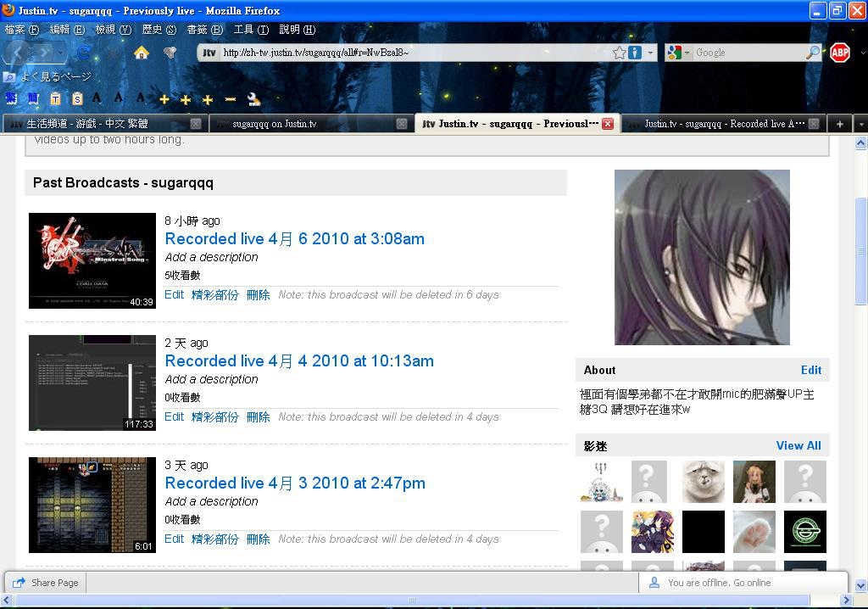
Task: Close the sugarqqq on Justin.tv tab
Action: [402, 124]
